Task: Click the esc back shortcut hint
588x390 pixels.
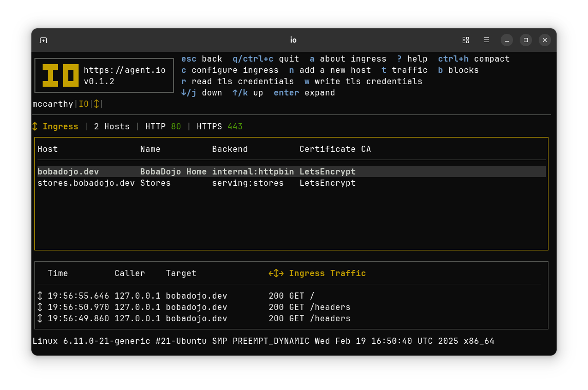Action: (202, 59)
